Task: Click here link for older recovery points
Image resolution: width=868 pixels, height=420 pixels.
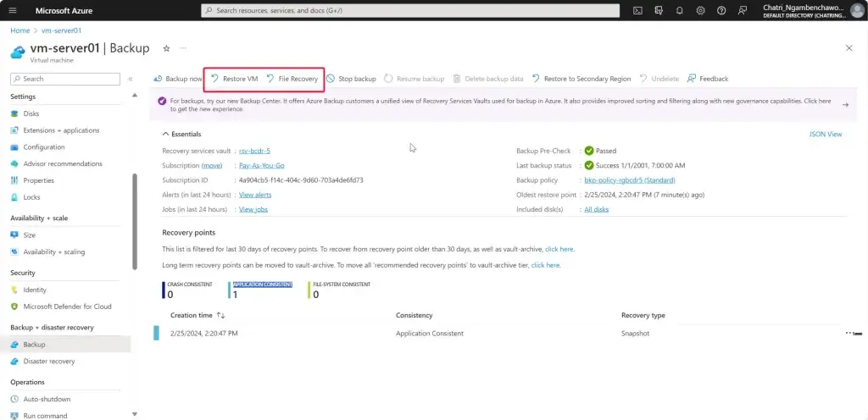Action: [559, 249]
